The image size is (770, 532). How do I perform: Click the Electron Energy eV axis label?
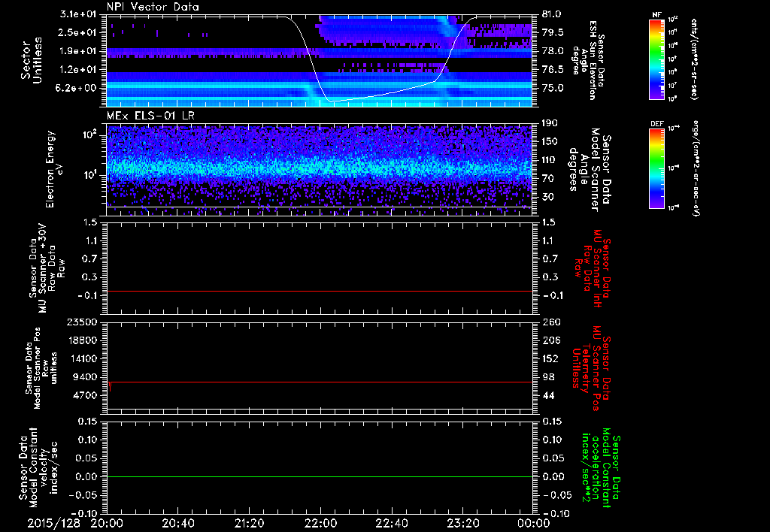53,169
